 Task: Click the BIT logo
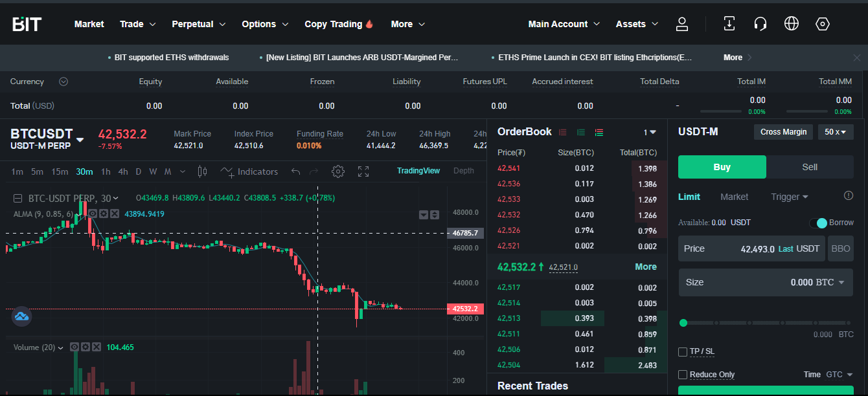pyautogui.click(x=27, y=24)
